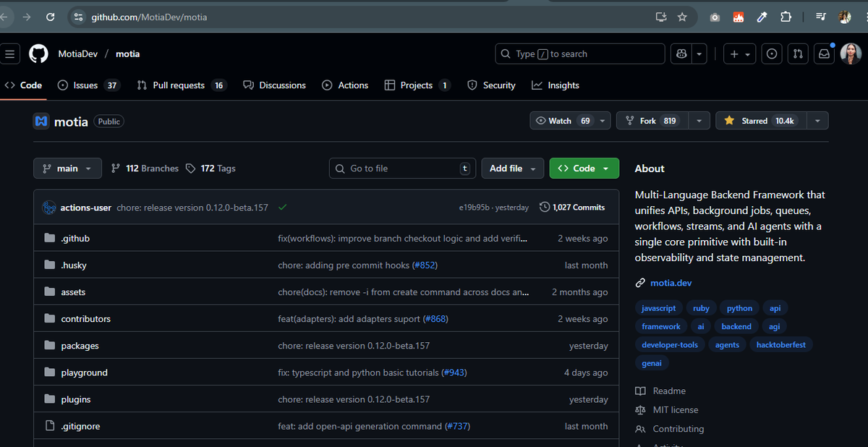Screen dimensions: 868x447
Task: Expand the main branch selector
Action: [67, 168]
